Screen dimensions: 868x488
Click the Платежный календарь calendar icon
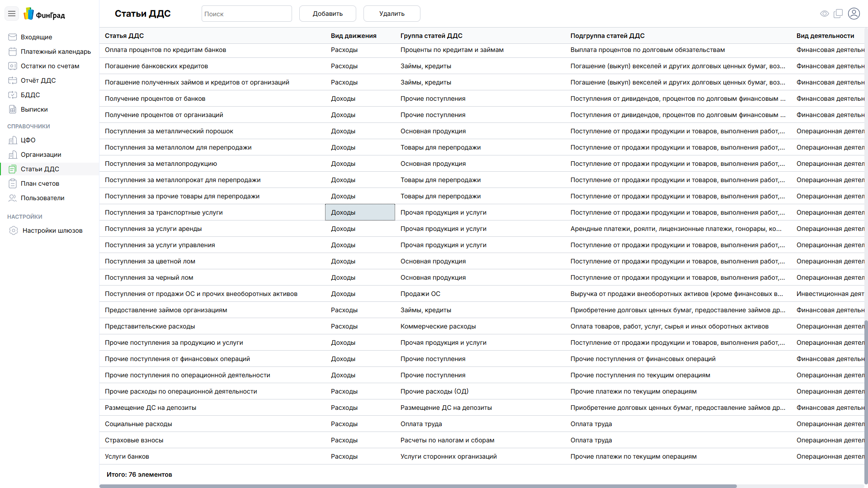click(x=13, y=52)
